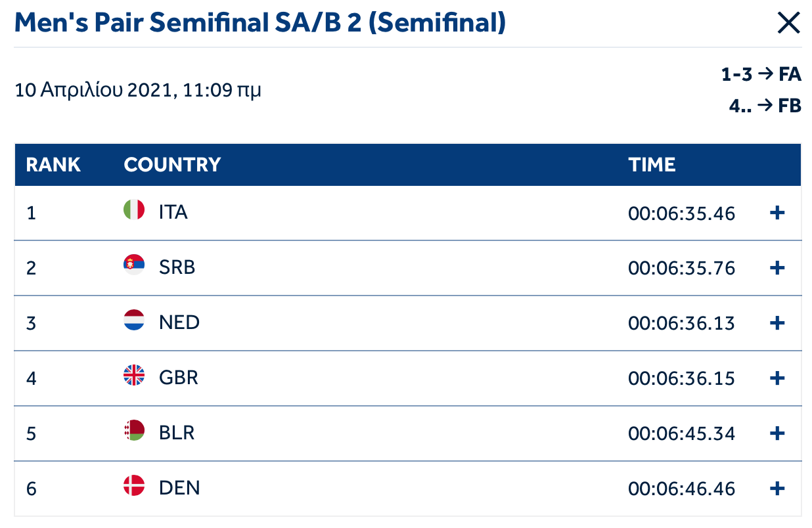Click the Italy flag icon
812x528 pixels.
coord(134,210)
